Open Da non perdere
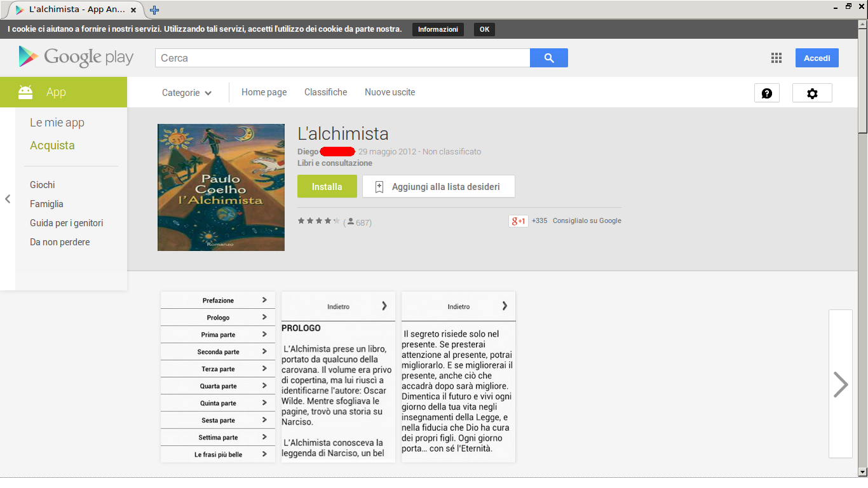Image resolution: width=868 pixels, height=488 pixels. click(x=60, y=242)
